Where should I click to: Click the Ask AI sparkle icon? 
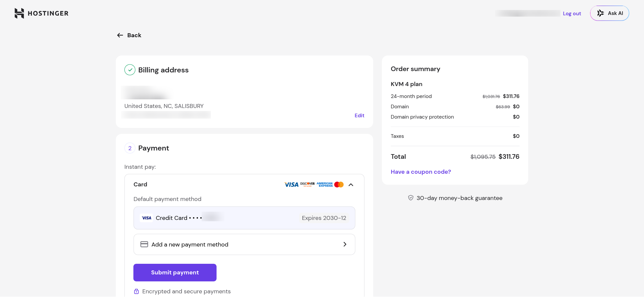600,13
